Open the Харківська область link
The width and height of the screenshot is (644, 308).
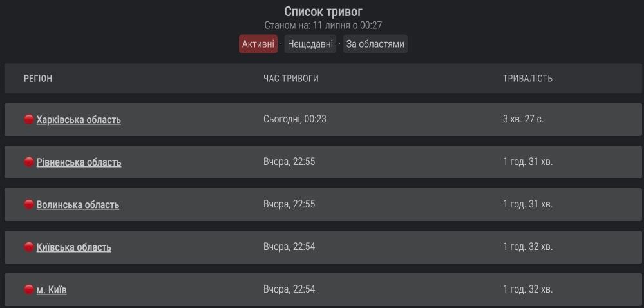pyautogui.click(x=79, y=120)
